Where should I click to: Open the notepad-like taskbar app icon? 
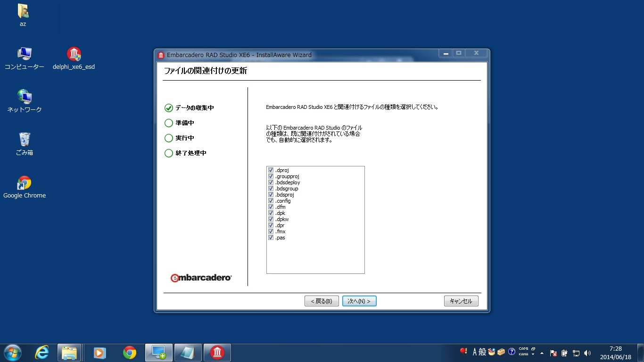188,353
